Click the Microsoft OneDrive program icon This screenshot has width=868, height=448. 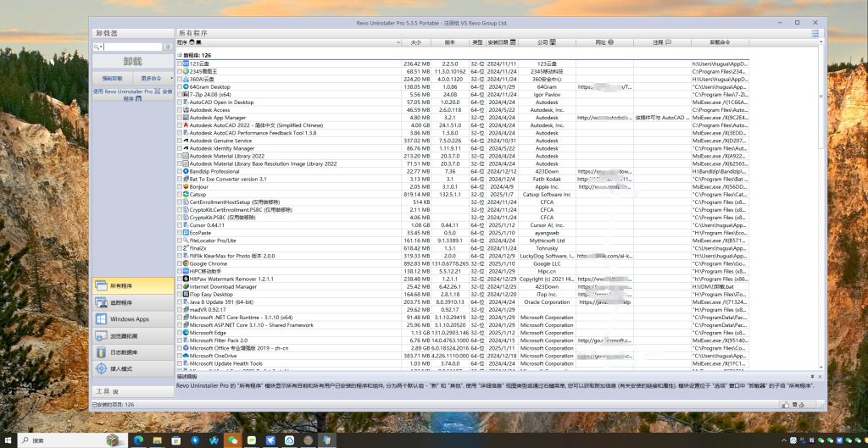pos(186,357)
